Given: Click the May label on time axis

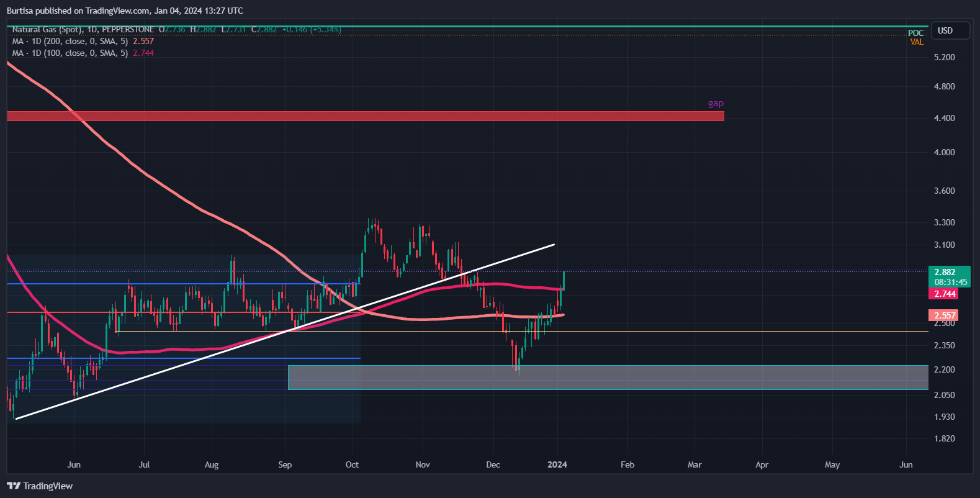Looking at the screenshot, I should coord(832,464).
